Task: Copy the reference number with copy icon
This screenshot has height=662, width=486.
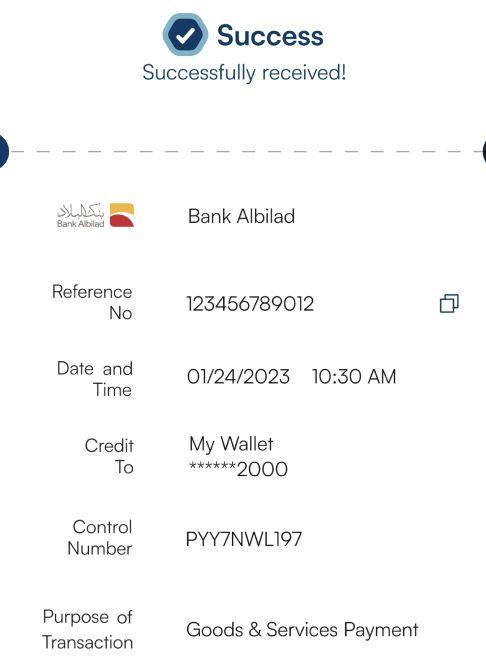Action: (449, 304)
